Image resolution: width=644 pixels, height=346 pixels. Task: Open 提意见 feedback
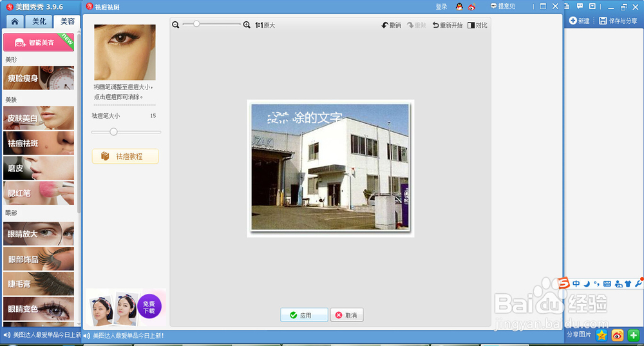[503, 6]
